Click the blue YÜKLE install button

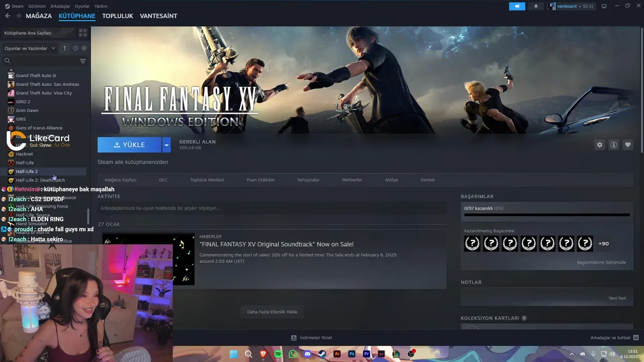pos(129,145)
